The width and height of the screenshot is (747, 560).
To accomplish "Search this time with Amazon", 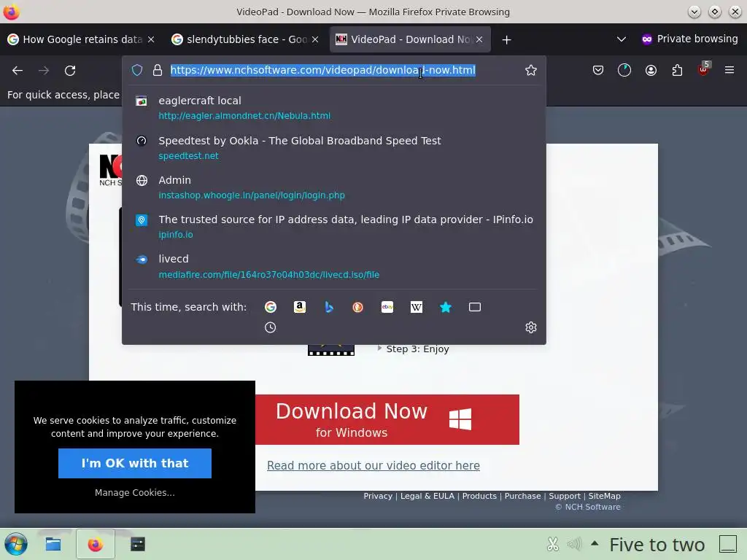I will [x=300, y=307].
